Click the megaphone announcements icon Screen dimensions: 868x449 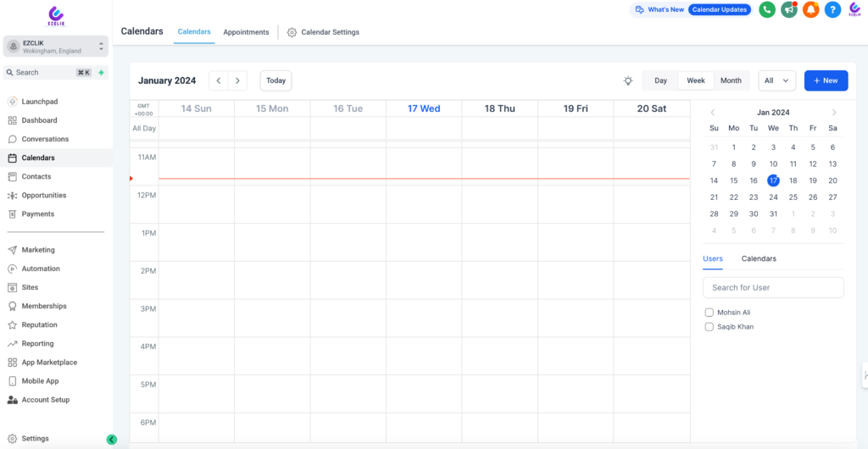(x=789, y=9)
